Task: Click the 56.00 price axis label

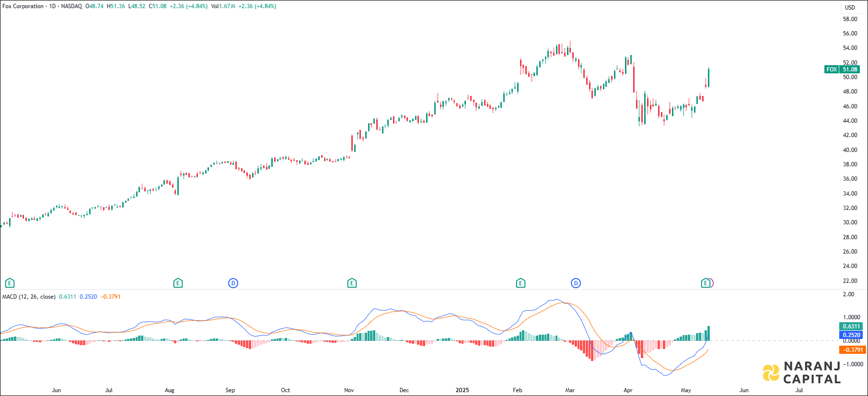Action: click(x=850, y=34)
